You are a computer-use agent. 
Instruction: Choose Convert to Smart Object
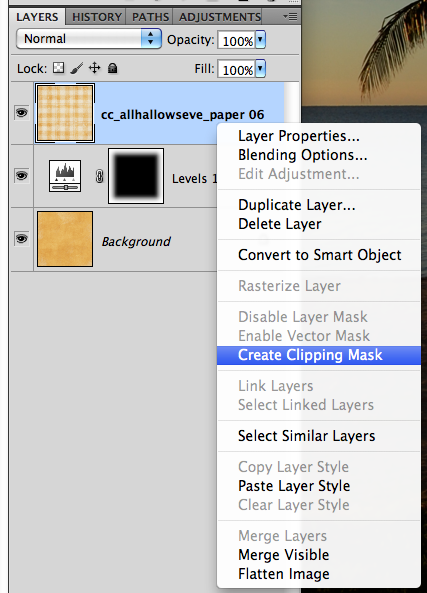(319, 255)
